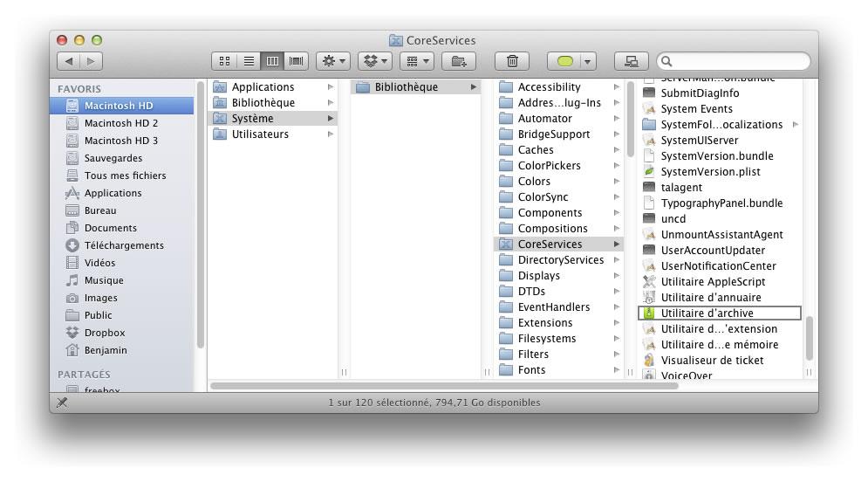Click Visualiseur de ticket icon
868x482 pixels.
pyautogui.click(x=649, y=360)
